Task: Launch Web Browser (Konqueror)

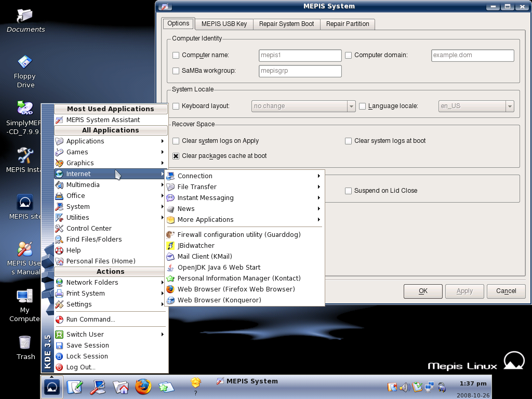Action: (x=244, y=300)
